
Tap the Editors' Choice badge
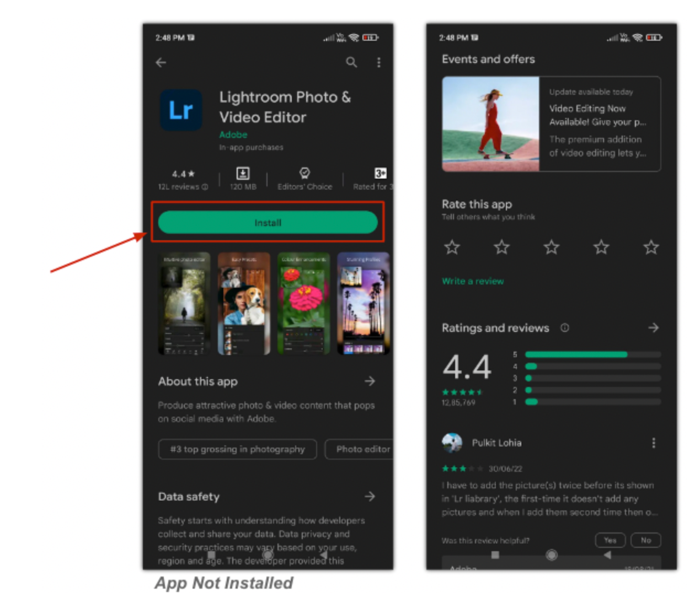pyautogui.click(x=304, y=179)
